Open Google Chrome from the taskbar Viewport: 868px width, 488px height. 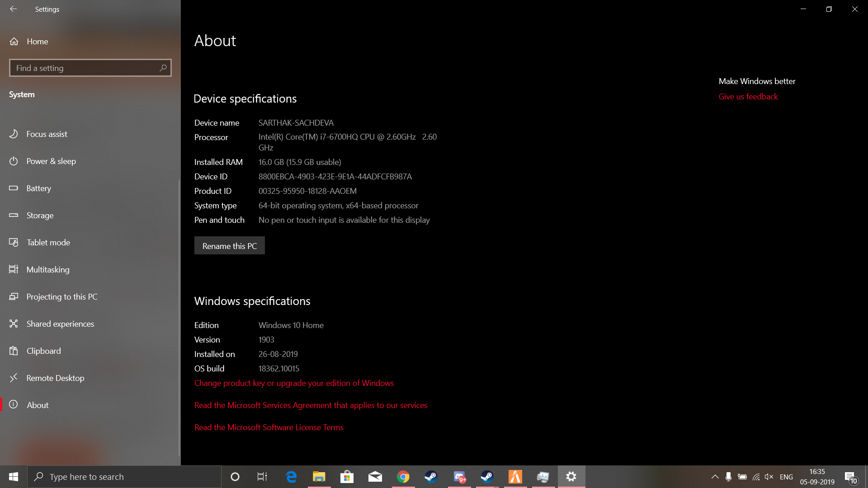[x=403, y=477]
